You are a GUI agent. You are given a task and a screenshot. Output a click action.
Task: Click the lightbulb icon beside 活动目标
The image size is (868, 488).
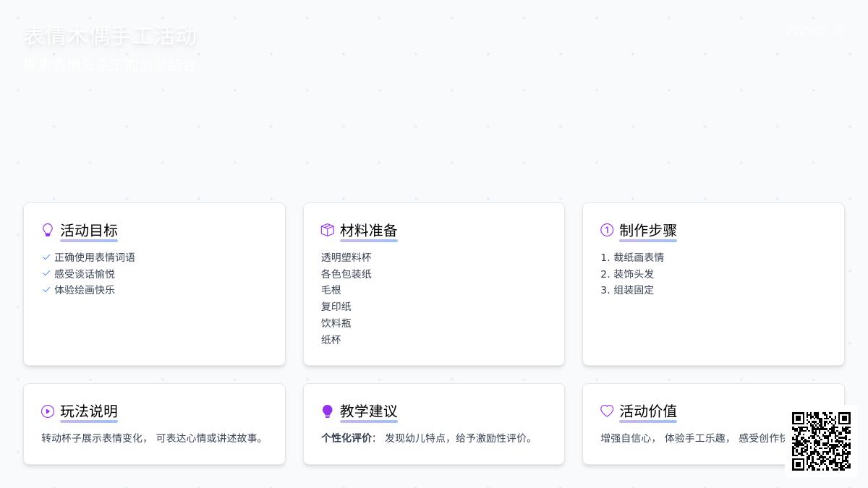tap(48, 230)
